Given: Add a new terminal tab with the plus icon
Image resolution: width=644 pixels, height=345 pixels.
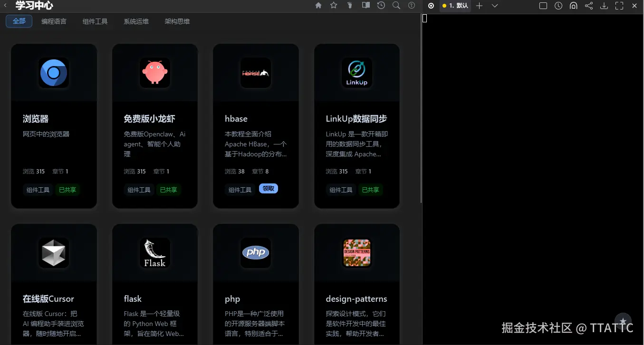Looking at the screenshot, I should click(479, 6).
